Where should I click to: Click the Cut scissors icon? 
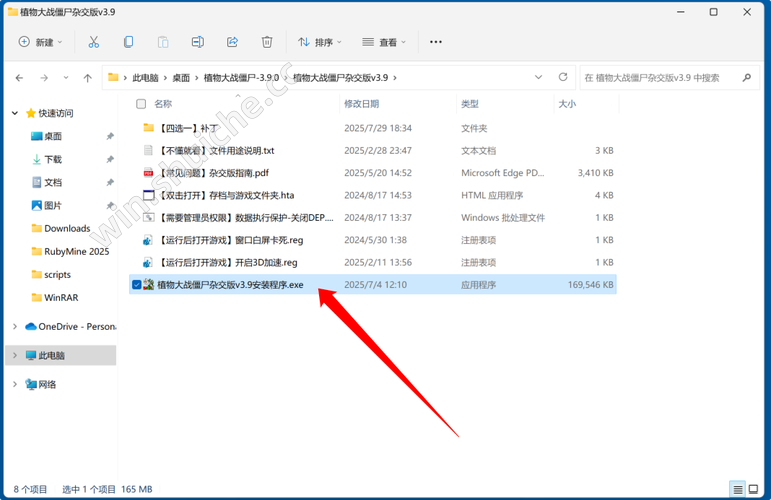(93, 42)
